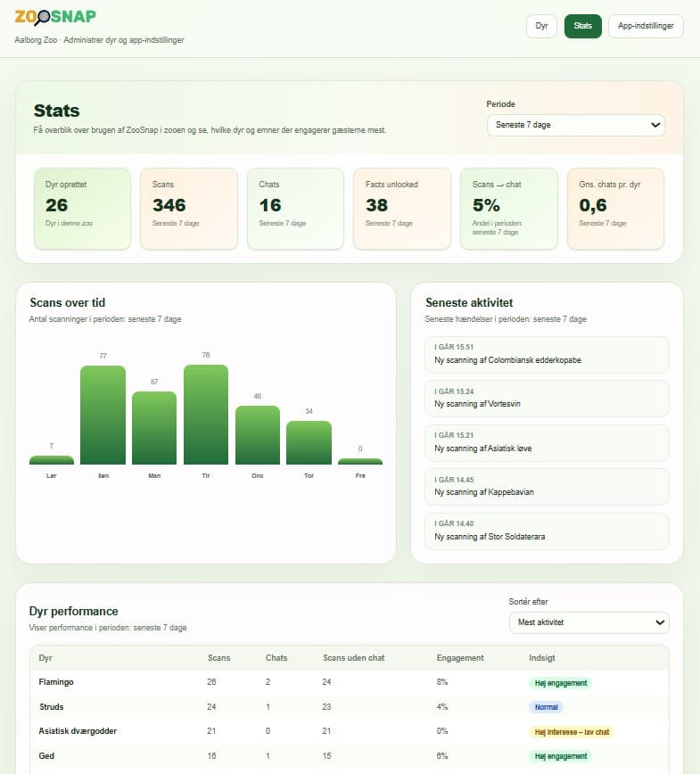
Task: Click the Facts unlocked card showing 38
Action: 402,209
